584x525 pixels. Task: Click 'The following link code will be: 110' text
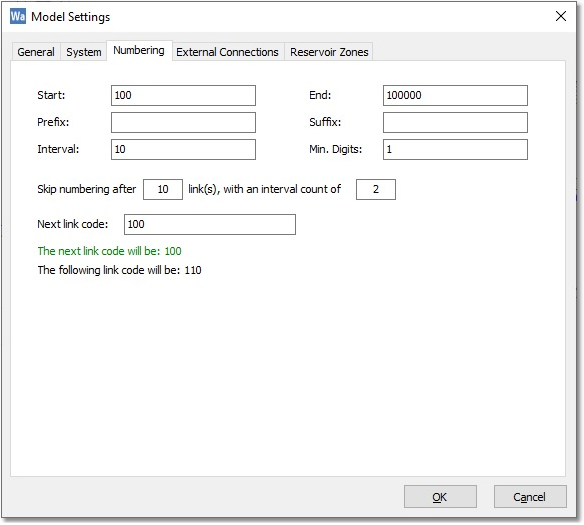pyautogui.click(x=119, y=270)
